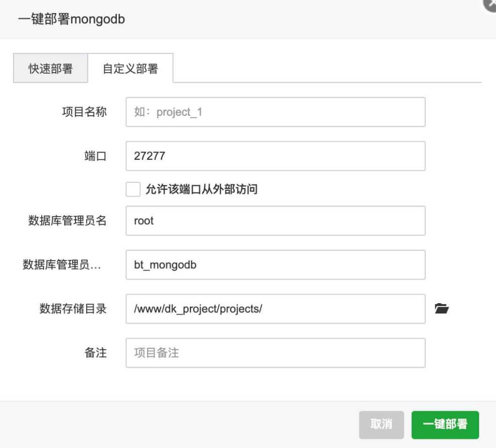This screenshot has height=448, width=496.
Task: Focus the 项目名称 input field
Action: click(x=276, y=112)
